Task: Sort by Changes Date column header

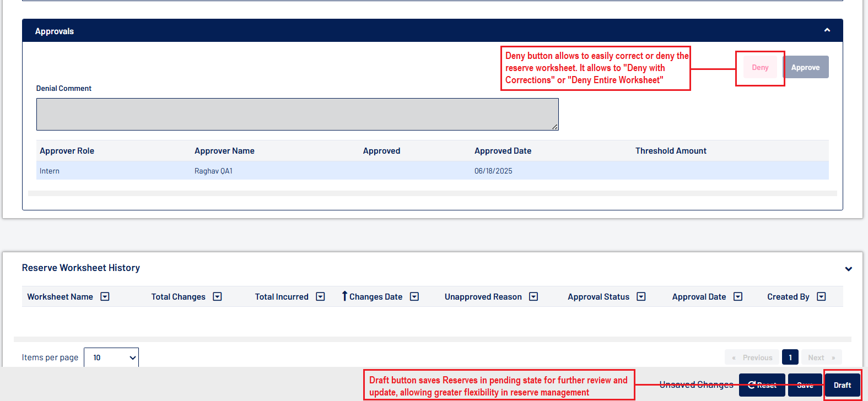Action: coord(375,297)
